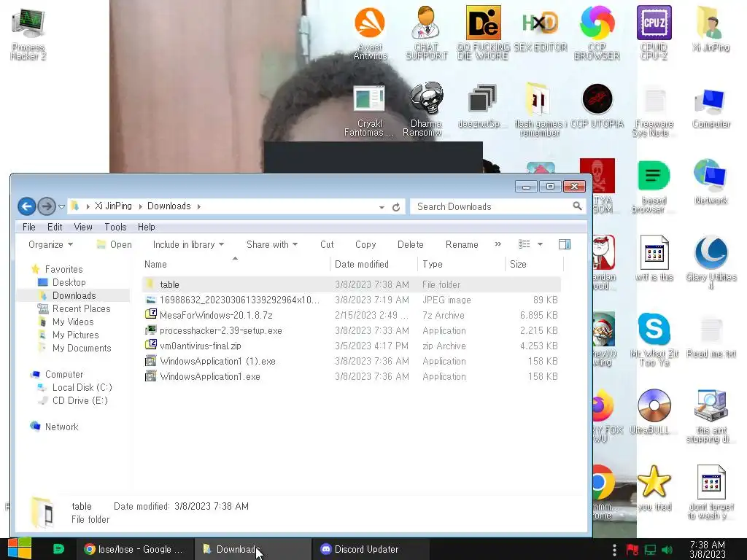Open based browser desktop icon
Viewport: 747px width, 560px height.
(654, 187)
